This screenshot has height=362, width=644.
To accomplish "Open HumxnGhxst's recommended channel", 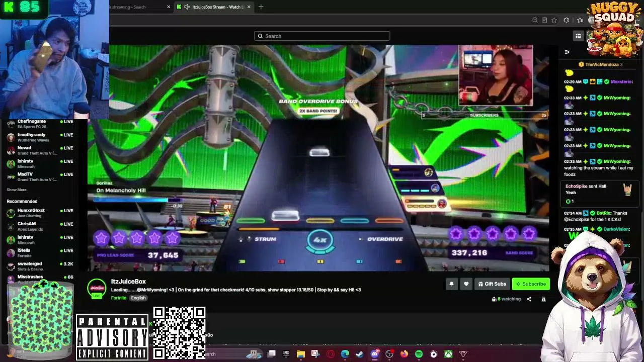I will [40, 213].
